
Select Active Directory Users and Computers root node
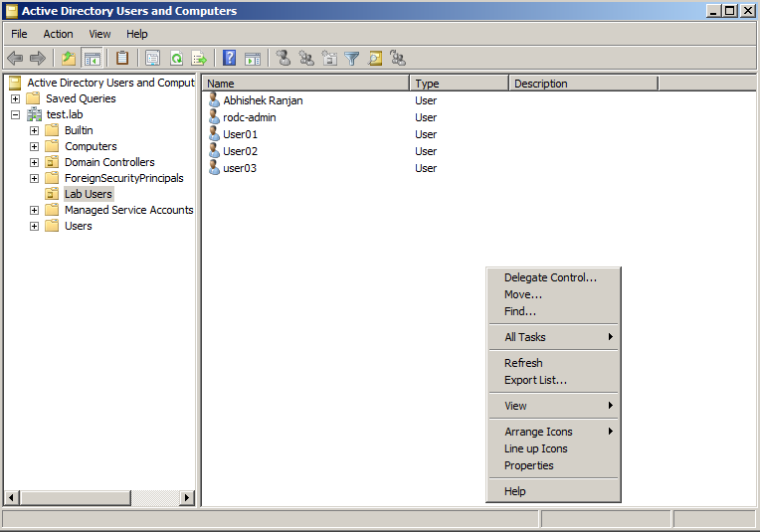[110, 83]
